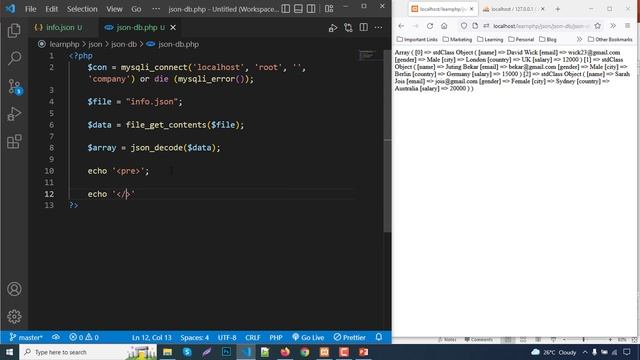The image size is (640, 360).
Task: Open the Source Control view
Action: (x=15, y=87)
